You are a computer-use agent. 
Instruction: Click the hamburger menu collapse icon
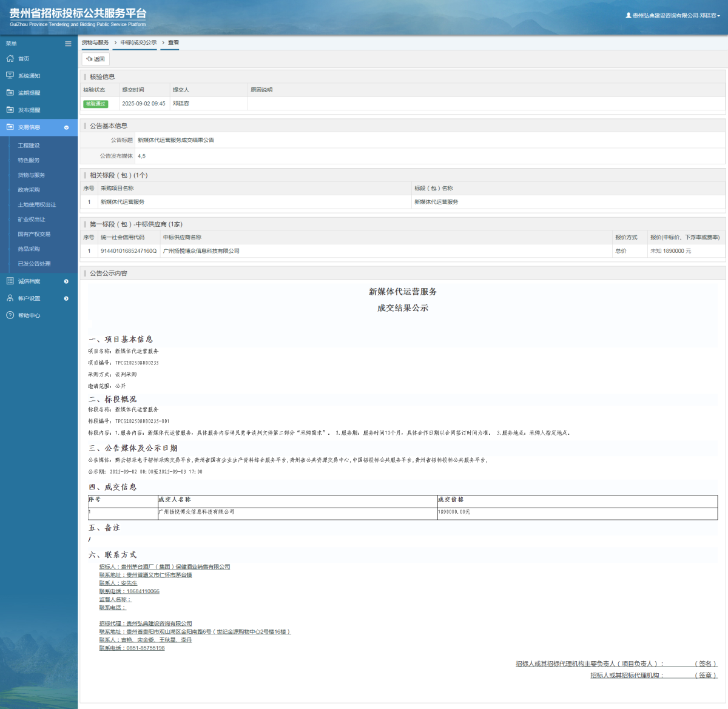(x=68, y=44)
